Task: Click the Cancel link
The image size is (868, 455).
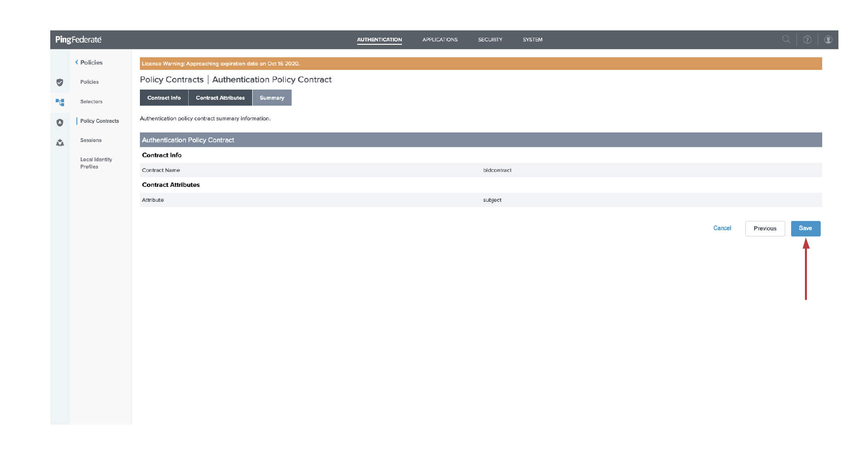Action: click(x=722, y=228)
